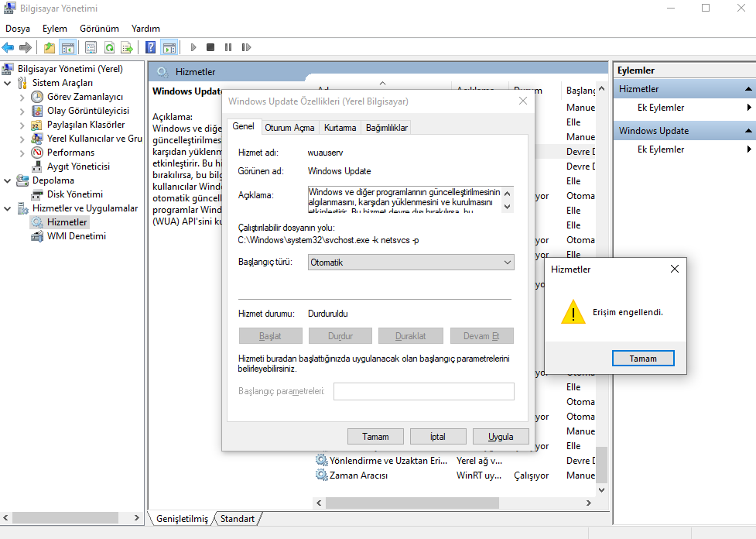Click the Depolama storage icon
The image size is (756, 539).
click(22, 180)
